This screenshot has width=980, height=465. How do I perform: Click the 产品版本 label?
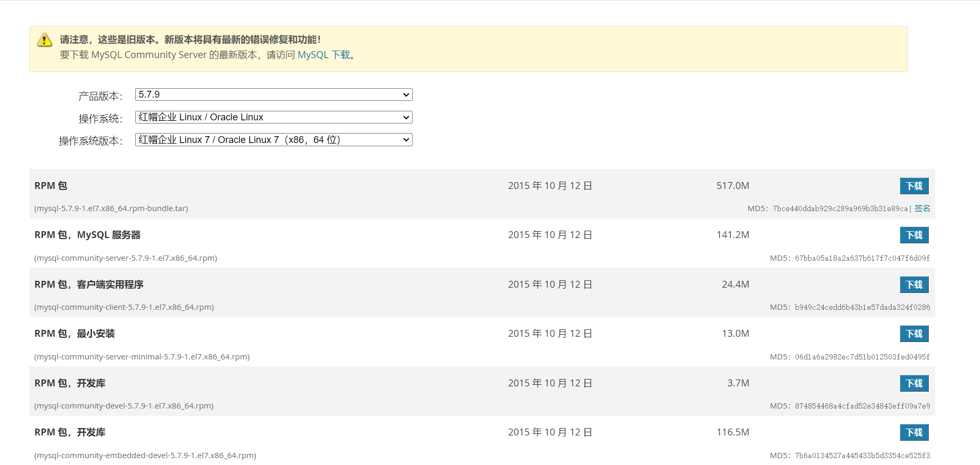100,96
